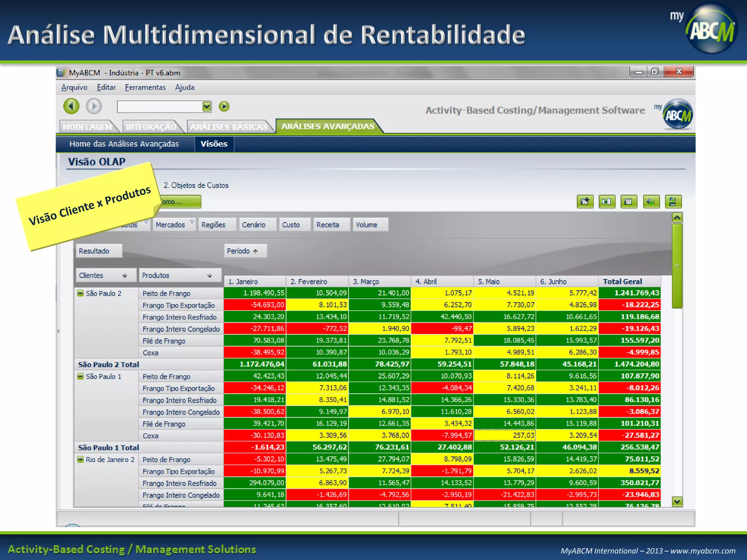Click the new pivot table icon with star

585,202
